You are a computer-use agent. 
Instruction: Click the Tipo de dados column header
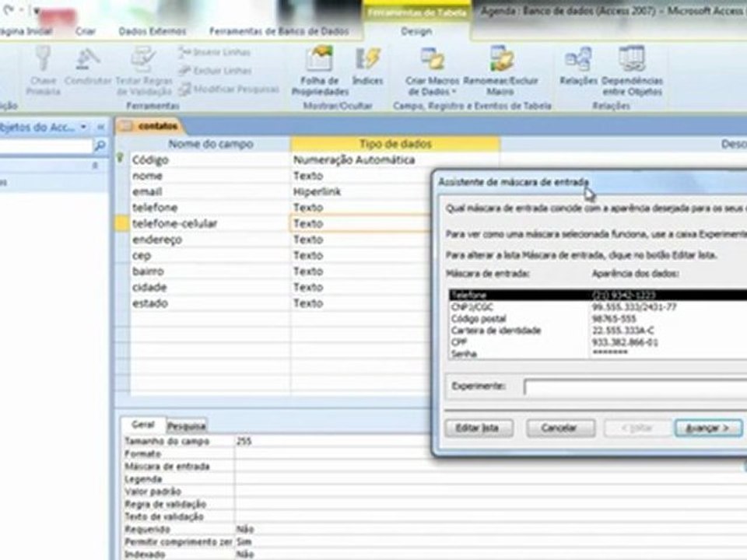(x=395, y=144)
